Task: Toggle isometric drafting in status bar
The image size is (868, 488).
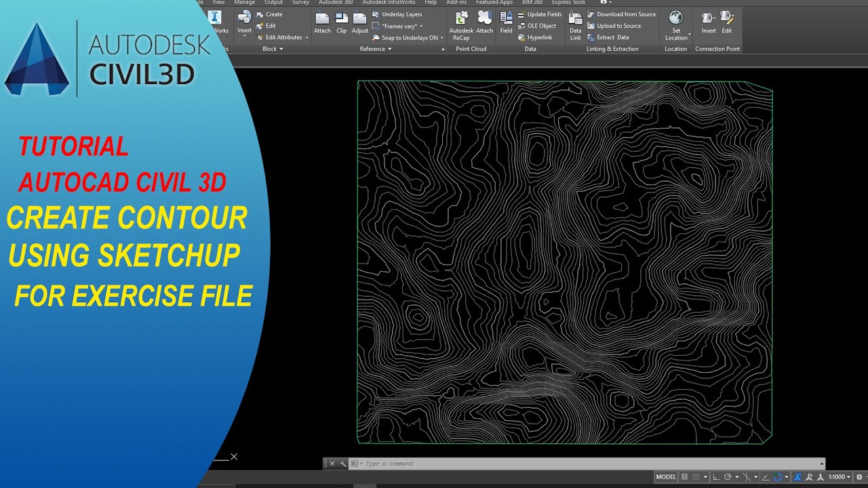Action: pyautogui.click(x=746, y=476)
